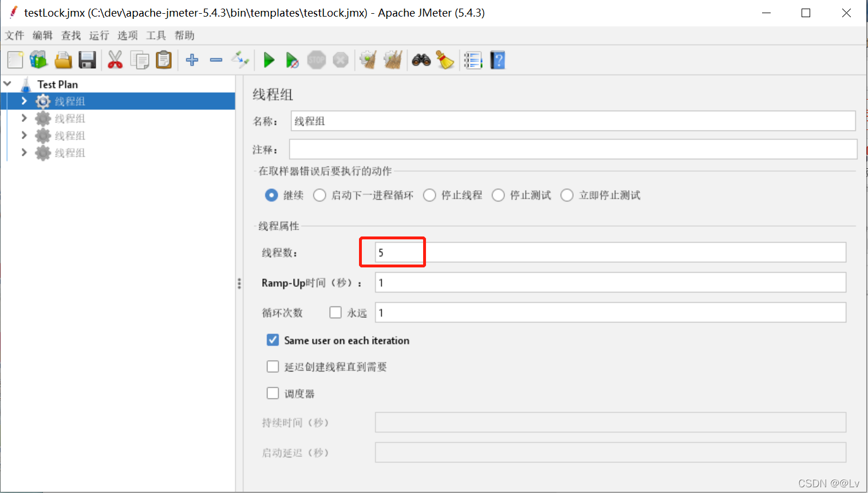
Task: Click the Shutdown round X icon
Action: pos(341,60)
